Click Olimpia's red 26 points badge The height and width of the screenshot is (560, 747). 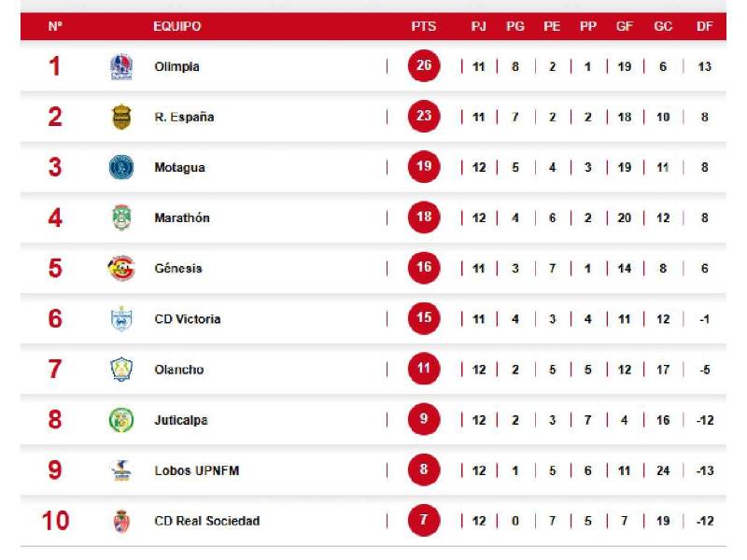pyautogui.click(x=424, y=67)
